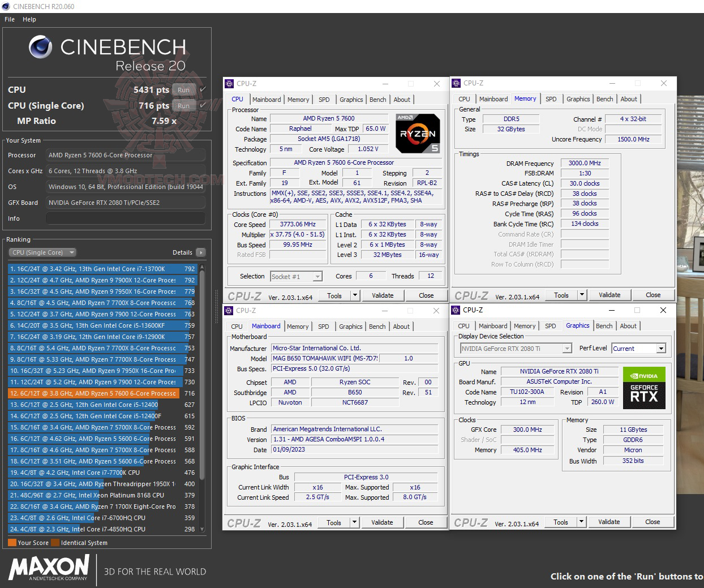This screenshot has width=704, height=588.
Task: Click the Bus Specs PCI-Express 5.0 field
Action: (354, 368)
